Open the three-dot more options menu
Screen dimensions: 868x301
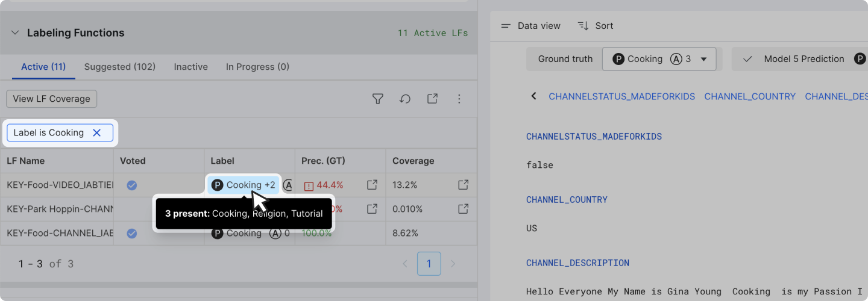(459, 99)
